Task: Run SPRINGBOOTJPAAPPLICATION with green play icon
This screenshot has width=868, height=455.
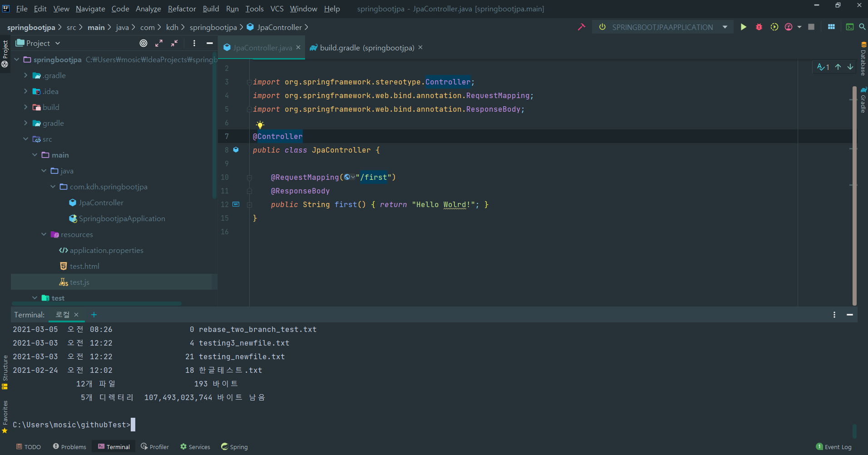Action: (x=744, y=27)
